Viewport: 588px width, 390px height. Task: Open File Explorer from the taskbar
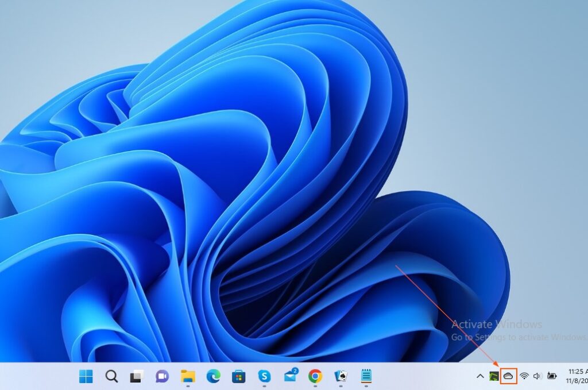(x=188, y=376)
